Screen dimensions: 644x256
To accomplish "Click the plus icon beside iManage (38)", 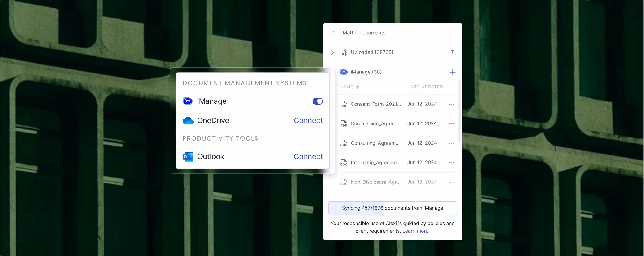I will [453, 72].
